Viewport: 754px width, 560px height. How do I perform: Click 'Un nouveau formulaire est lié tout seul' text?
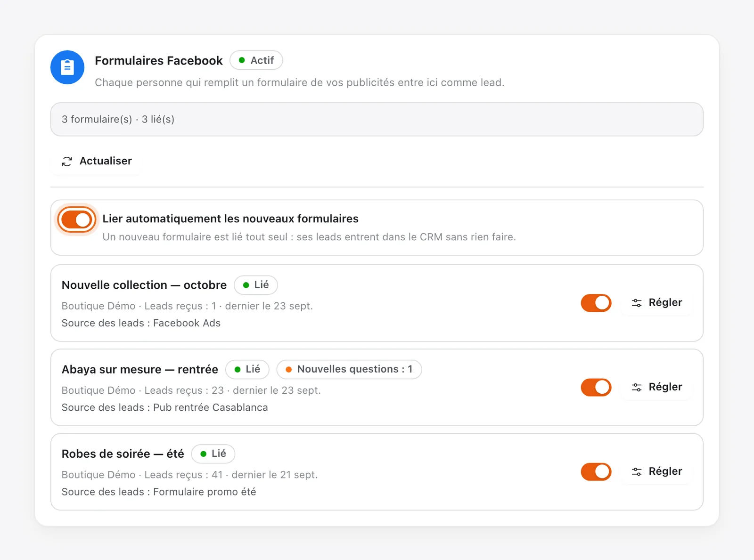(x=309, y=237)
